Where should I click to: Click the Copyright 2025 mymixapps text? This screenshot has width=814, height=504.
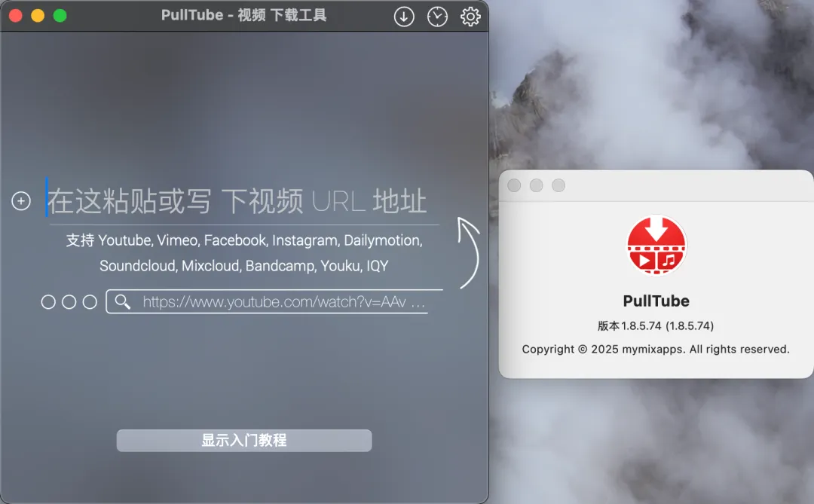(x=656, y=350)
